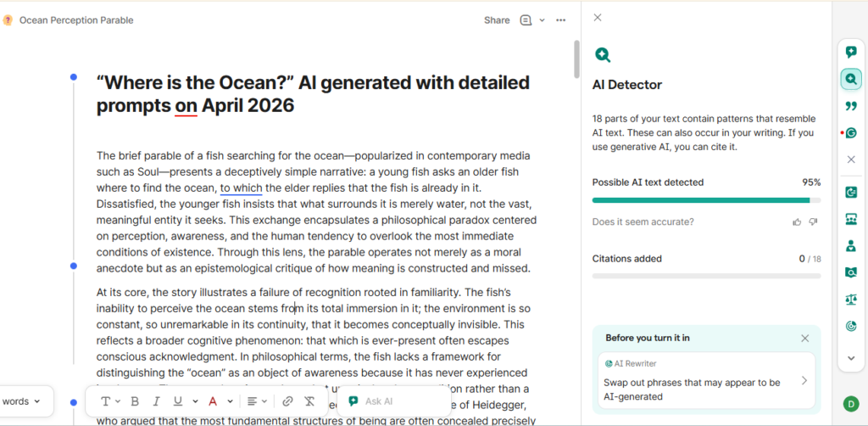Screen dimensions: 868x426
Task: Open the three-dot more options menu
Action: point(561,20)
